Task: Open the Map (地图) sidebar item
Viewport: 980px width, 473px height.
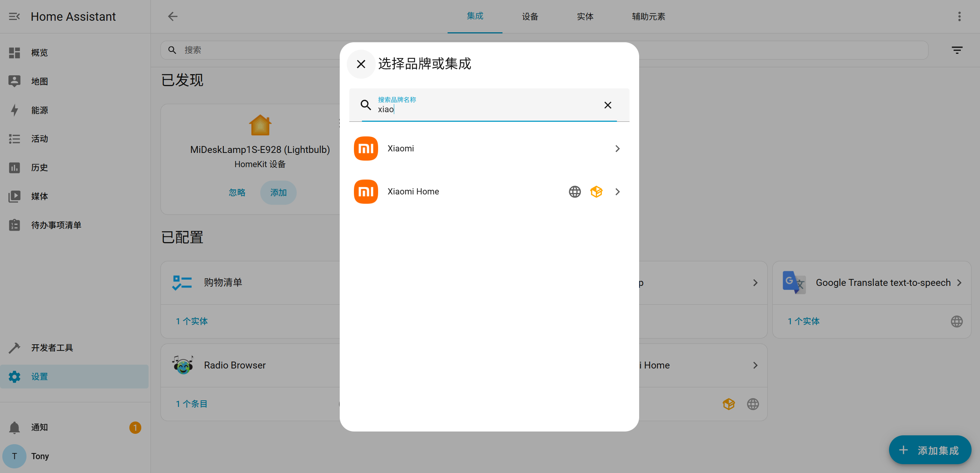Action: tap(40, 81)
